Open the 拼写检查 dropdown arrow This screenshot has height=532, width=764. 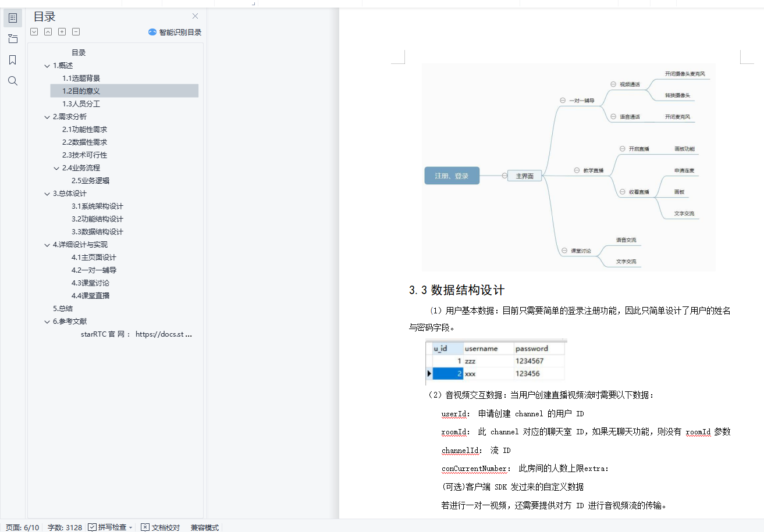pyautogui.click(x=131, y=527)
